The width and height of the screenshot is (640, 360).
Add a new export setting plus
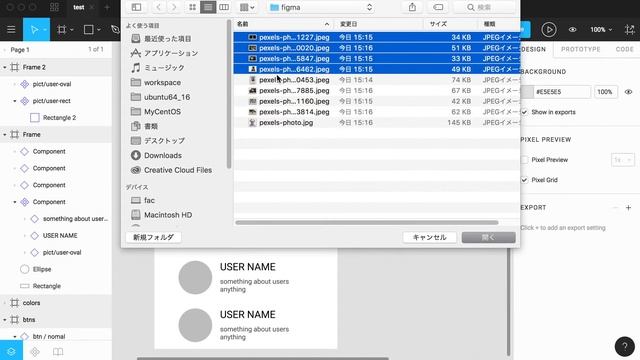point(628,208)
